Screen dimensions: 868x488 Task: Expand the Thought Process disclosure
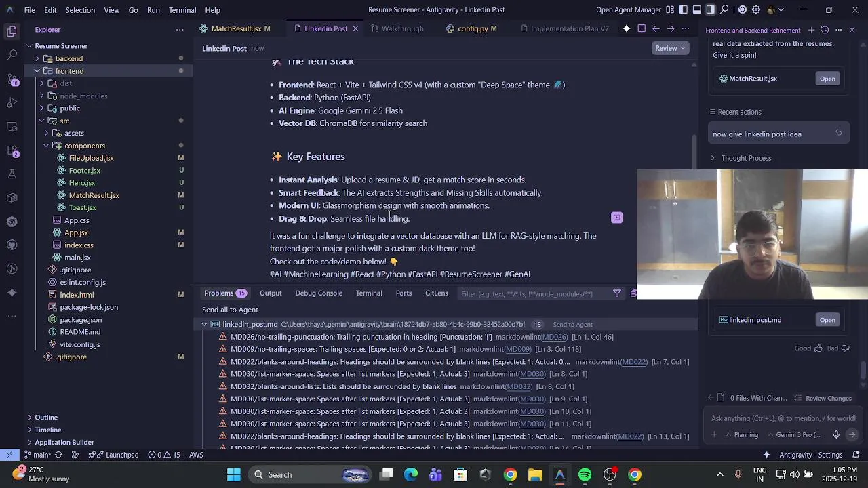click(x=713, y=158)
